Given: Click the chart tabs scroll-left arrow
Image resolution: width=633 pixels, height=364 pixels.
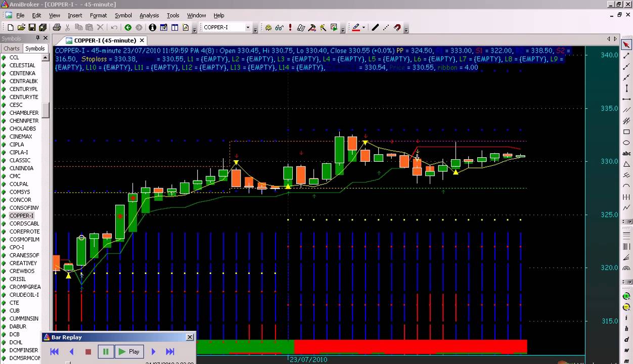Looking at the screenshot, I should (609, 39).
